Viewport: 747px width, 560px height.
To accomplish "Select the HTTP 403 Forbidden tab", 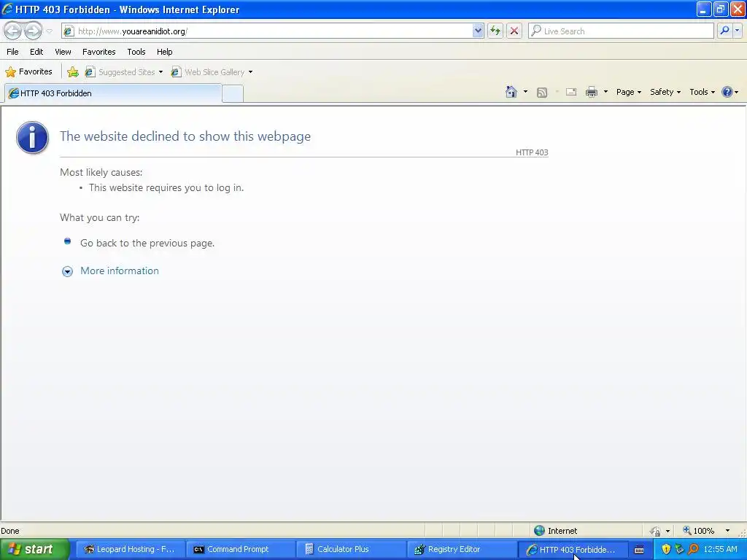I will tap(113, 93).
